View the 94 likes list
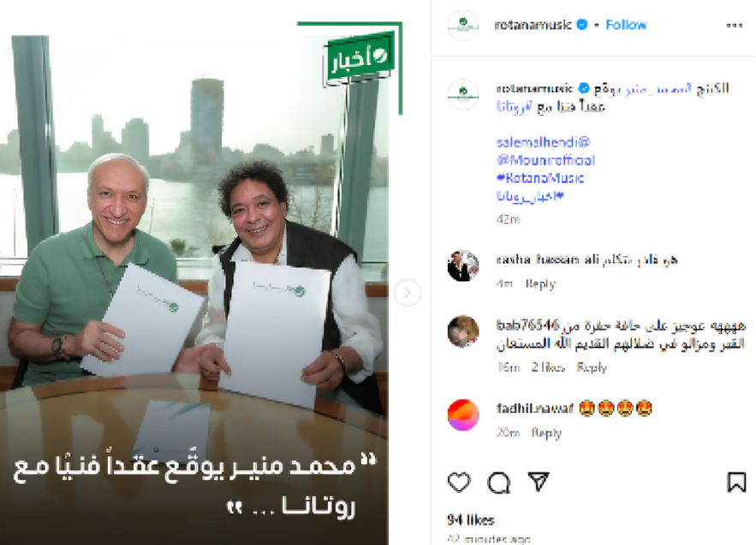The width and height of the screenshot is (756, 545). click(x=471, y=520)
